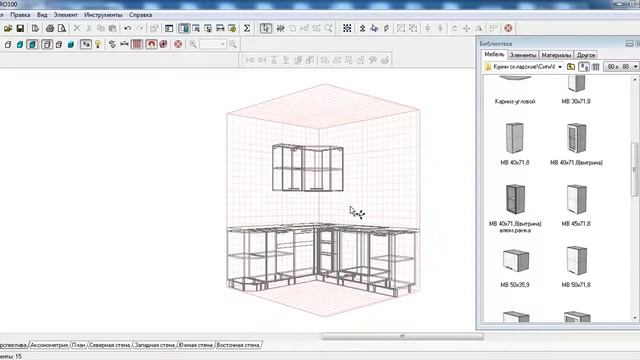This screenshot has width=640, height=360.
Task: Click the red lifebuoy icon in top toolbar
Action: pos(508,28)
